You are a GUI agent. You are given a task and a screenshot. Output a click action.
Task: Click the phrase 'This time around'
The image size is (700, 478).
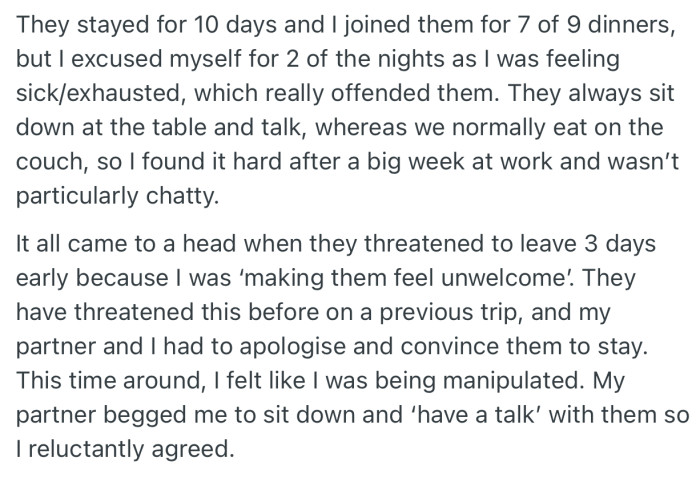pos(108,381)
